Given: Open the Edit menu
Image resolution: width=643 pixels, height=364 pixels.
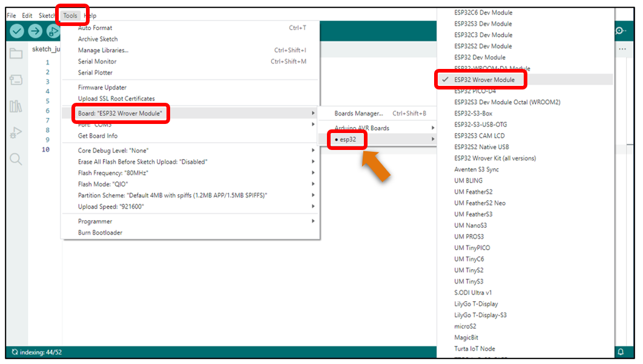Looking at the screenshot, I should [x=27, y=16].
